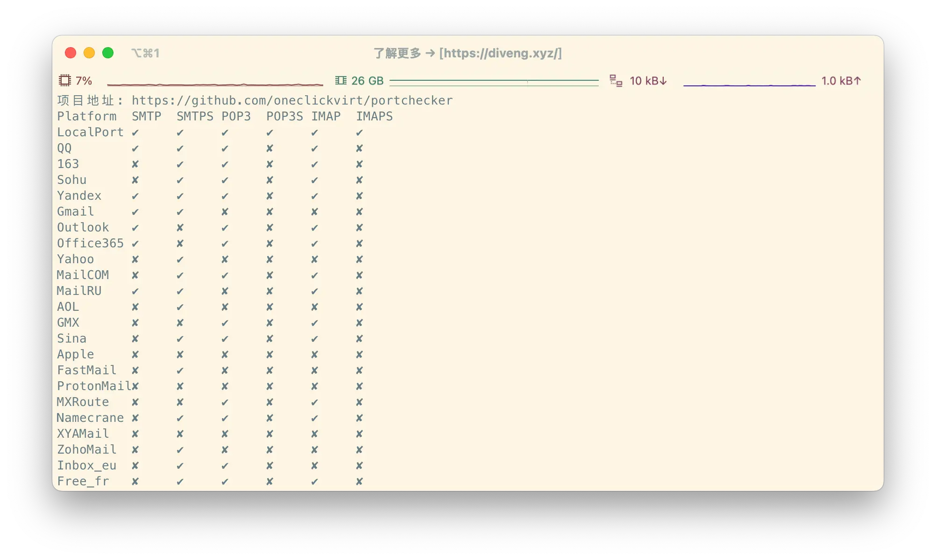
Task: Click the Free_fr row label
Action: (x=83, y=481)
